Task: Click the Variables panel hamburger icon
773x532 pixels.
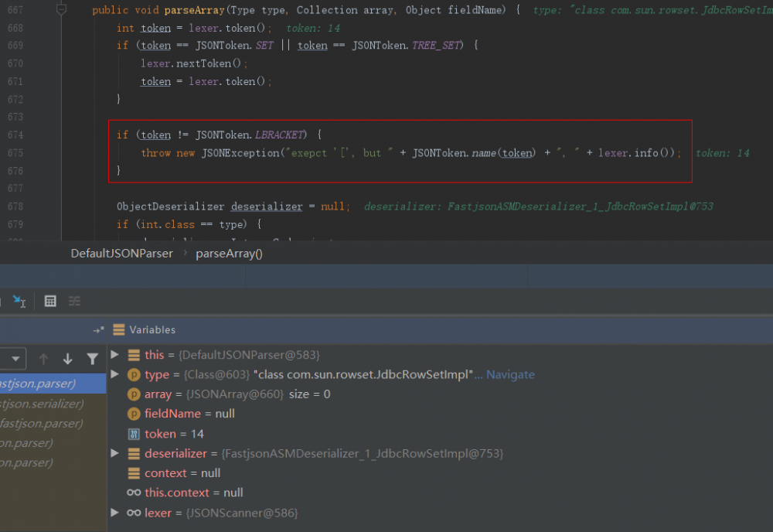Action: coord(118,329)
